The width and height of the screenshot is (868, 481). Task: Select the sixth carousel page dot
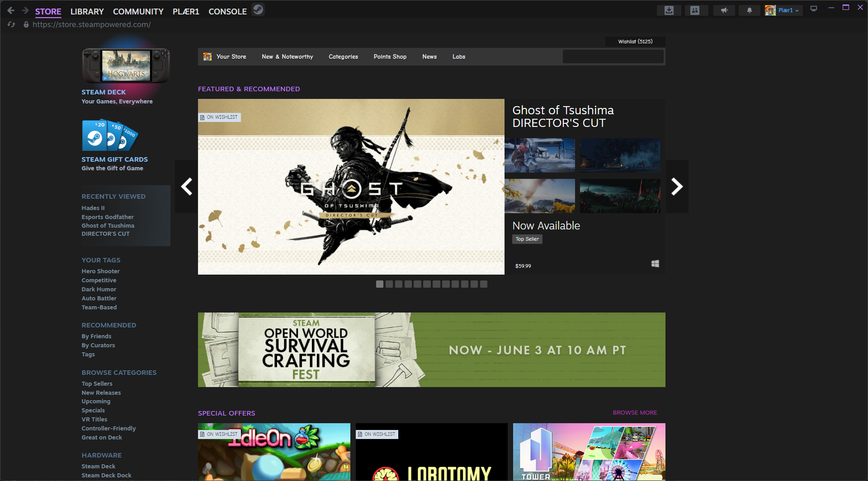427,284
